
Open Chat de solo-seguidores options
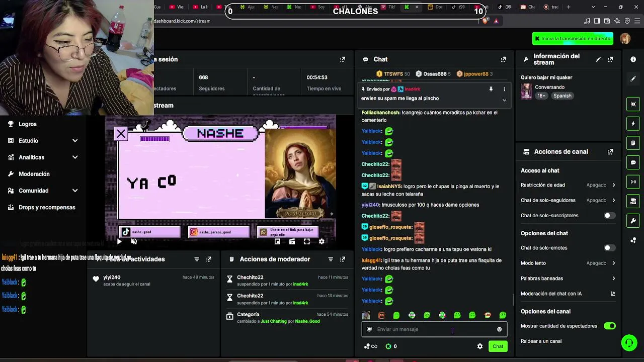pos(568,200)
